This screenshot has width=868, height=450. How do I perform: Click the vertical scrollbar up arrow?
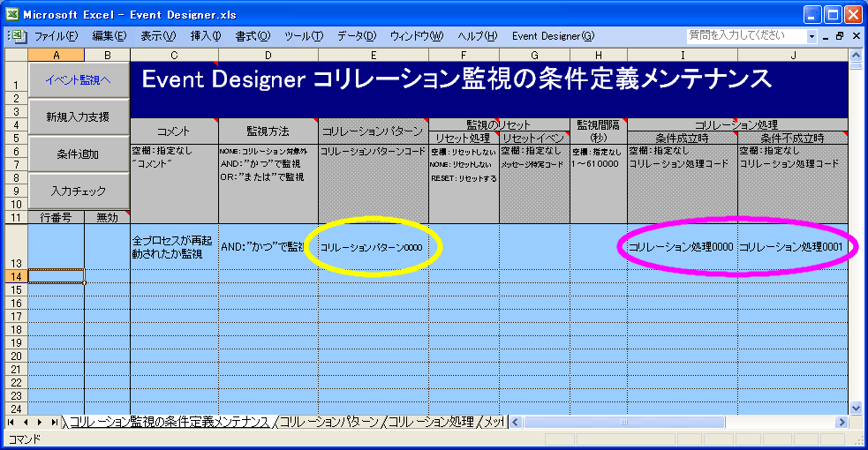tap(856, 56)
